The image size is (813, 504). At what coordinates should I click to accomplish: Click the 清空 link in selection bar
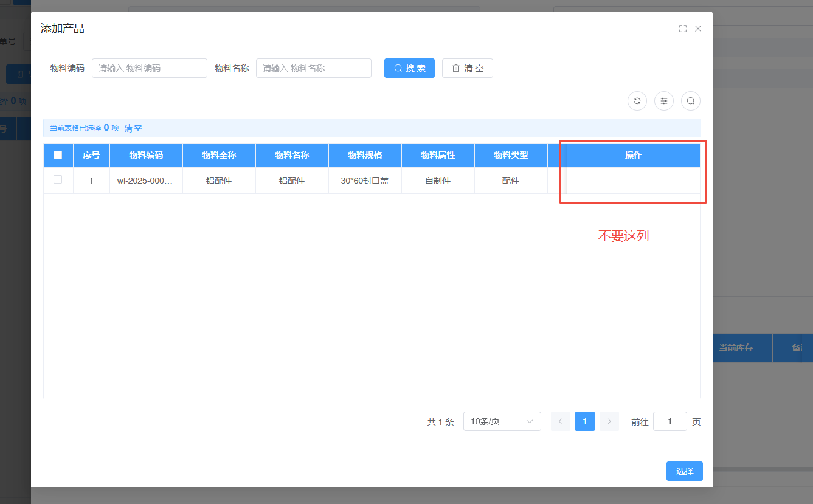[133, 128]
